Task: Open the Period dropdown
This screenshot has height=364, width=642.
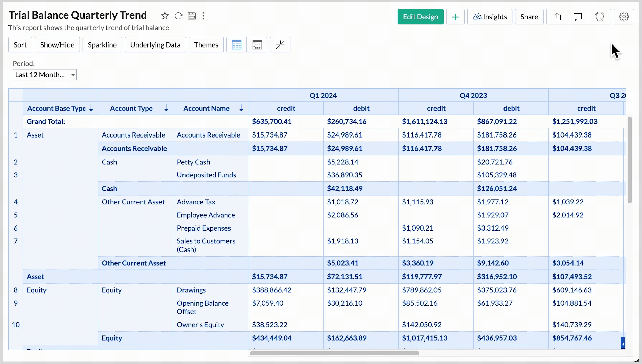Action: [45, 75]
